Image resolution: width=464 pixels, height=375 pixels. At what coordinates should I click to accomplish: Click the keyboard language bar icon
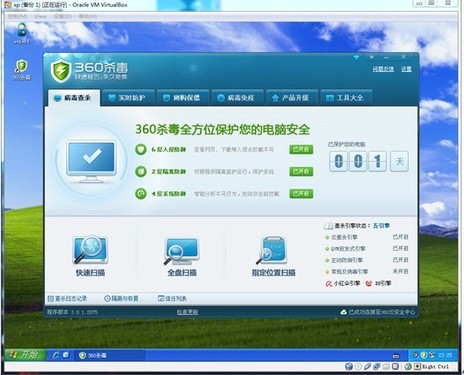396,356
